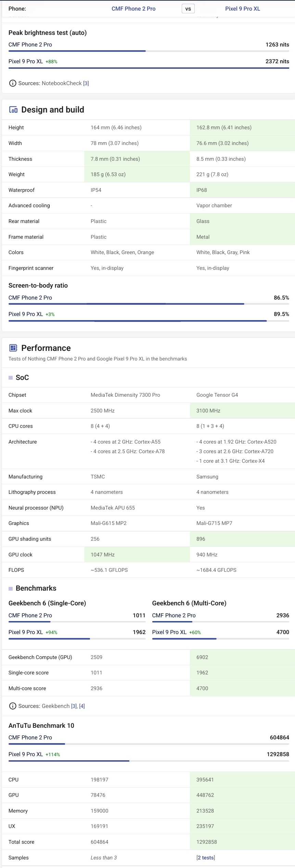The width and height of the screenshot is (295, 868).
Task: Click the '+114%' AnTuTu difference label
Action: [x=53, y=754]
